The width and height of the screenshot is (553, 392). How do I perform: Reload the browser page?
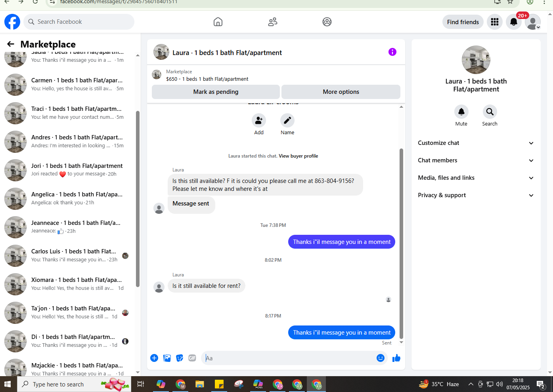coord(35,2)
